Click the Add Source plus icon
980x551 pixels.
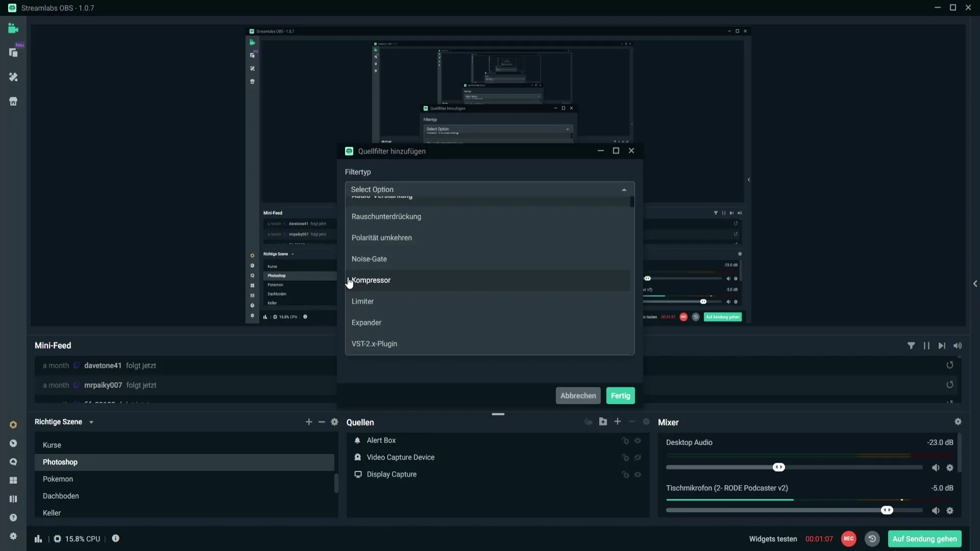pyautogui.click(x=617, y=422)
